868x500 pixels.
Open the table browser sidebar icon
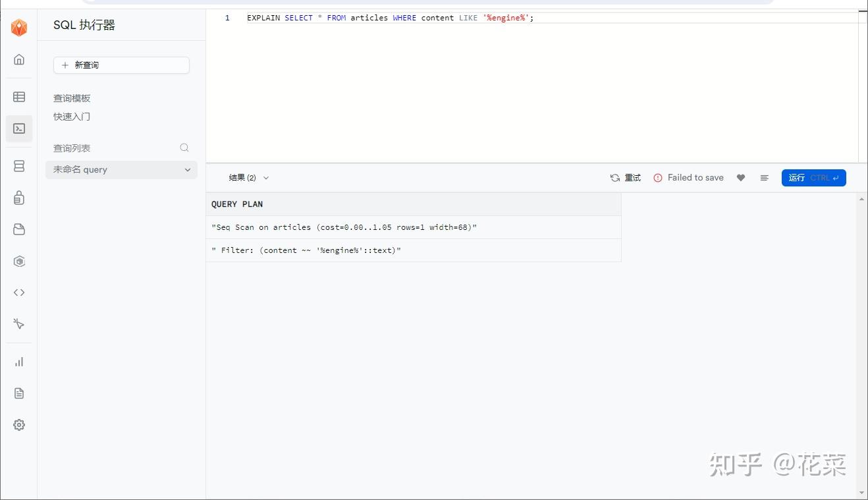tap(19, 96)
